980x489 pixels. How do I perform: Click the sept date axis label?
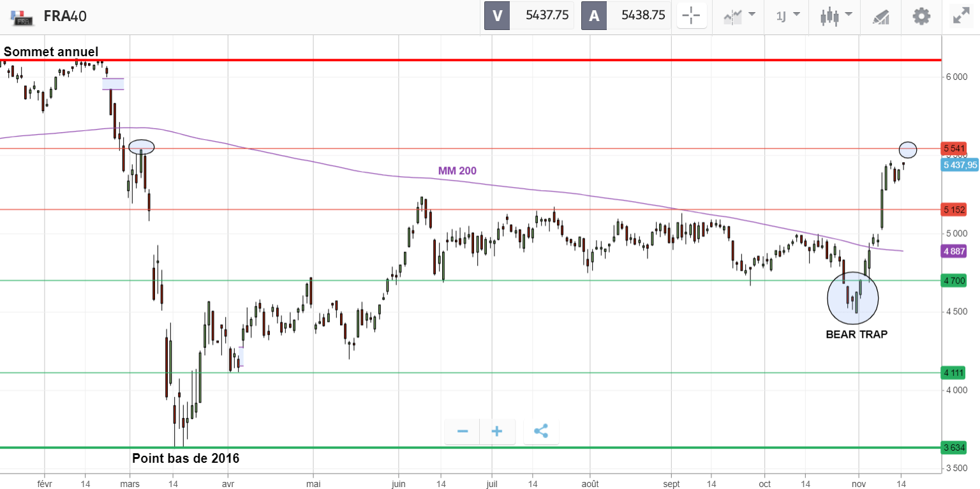tap(672, 483)
